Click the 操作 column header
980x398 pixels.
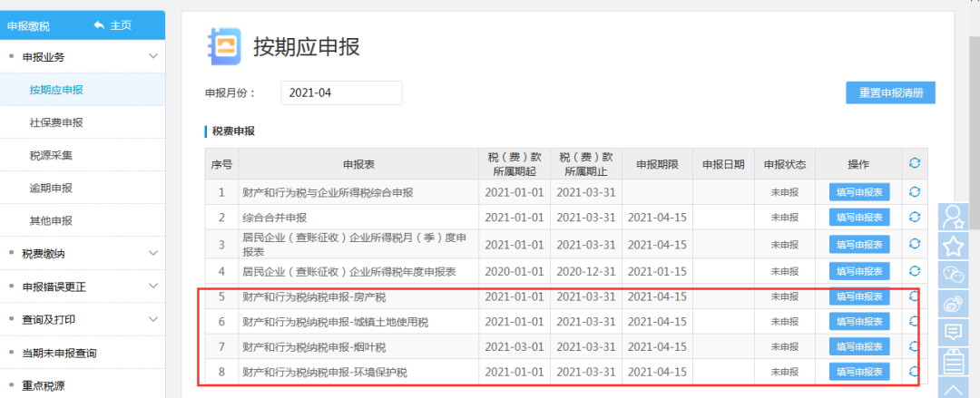tap(858, 164)
